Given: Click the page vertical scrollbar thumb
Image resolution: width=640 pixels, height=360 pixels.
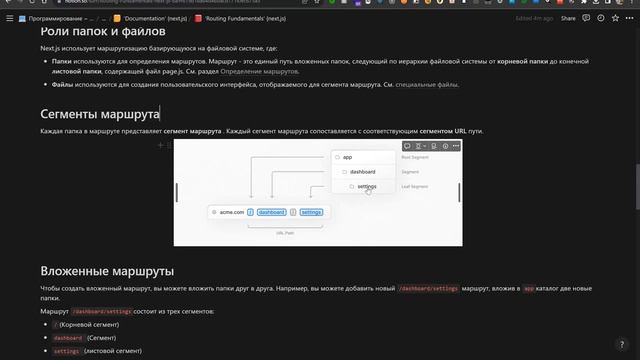Looking at the screenshot, I should click(x=637, y=187).
